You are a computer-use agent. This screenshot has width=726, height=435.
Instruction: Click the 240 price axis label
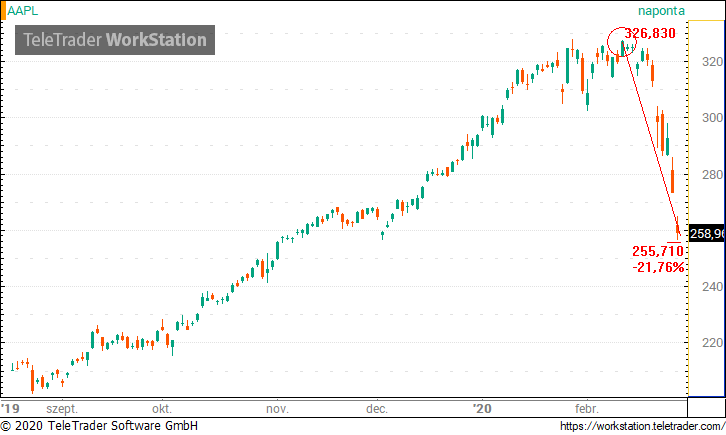pyautogui.click(x=712, y=287)
